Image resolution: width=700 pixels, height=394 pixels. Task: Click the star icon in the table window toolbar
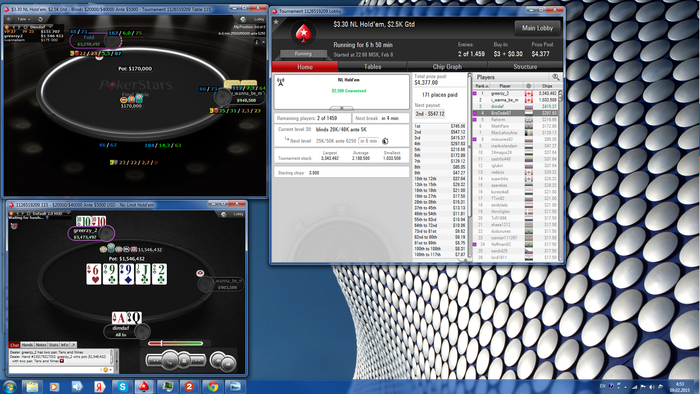coord(8,19)
